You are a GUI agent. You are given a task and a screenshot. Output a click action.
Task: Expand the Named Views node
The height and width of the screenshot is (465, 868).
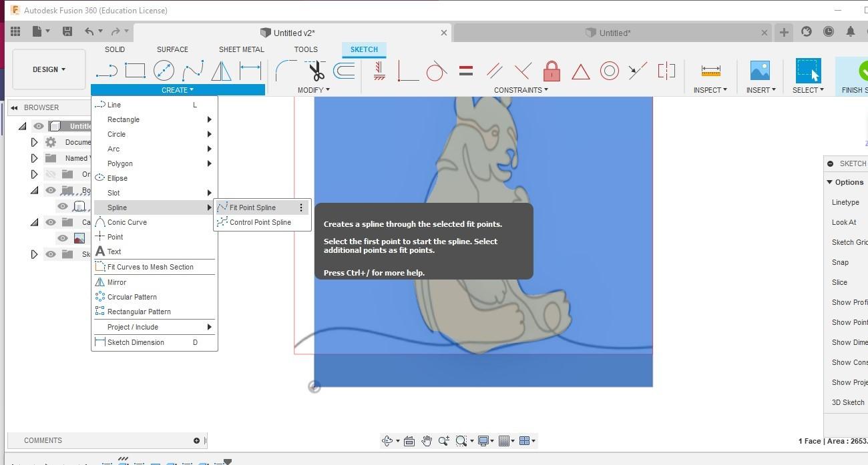click(x=35, y=158)
